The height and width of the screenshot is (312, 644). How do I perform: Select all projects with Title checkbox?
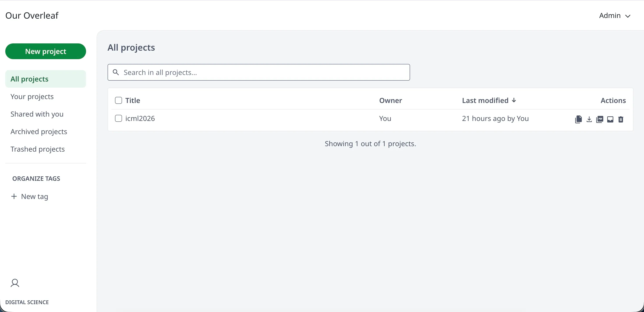[x=118, y=101]
